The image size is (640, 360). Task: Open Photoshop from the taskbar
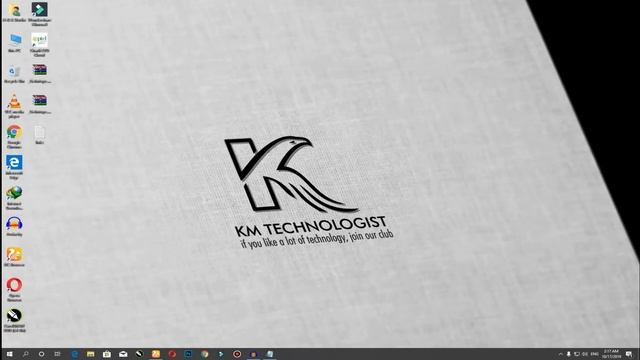(188, 354)
